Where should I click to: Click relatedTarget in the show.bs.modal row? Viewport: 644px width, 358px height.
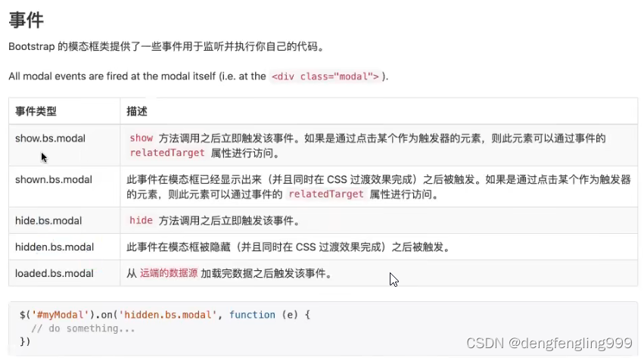(x=167, y=153)
